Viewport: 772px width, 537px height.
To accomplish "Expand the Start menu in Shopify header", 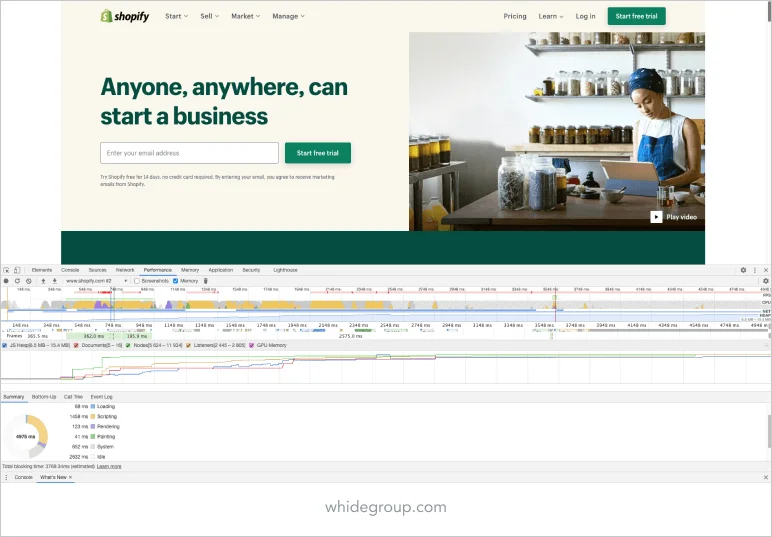I will (176, 16).
